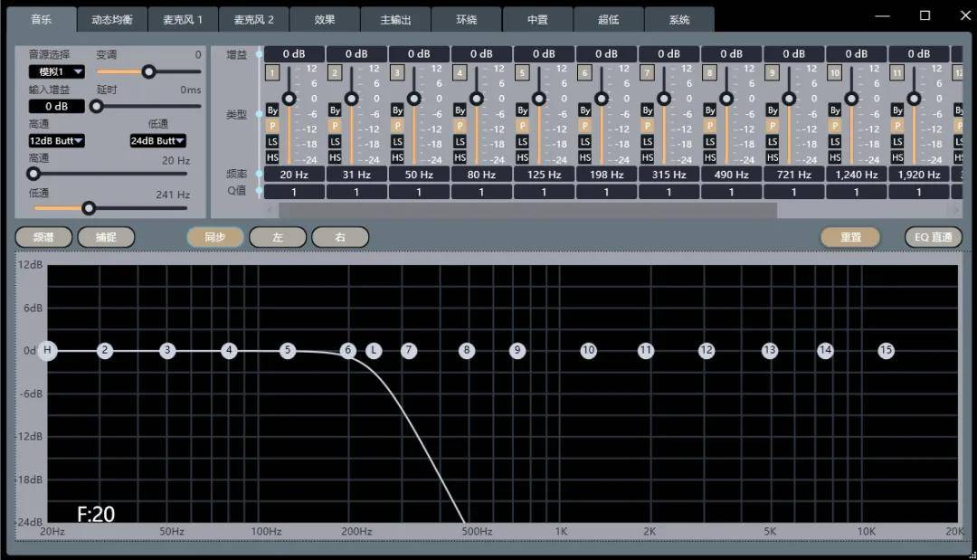Select EQ node 13 on the graph
Screen dimensions: 977x560
coord(770,350)
